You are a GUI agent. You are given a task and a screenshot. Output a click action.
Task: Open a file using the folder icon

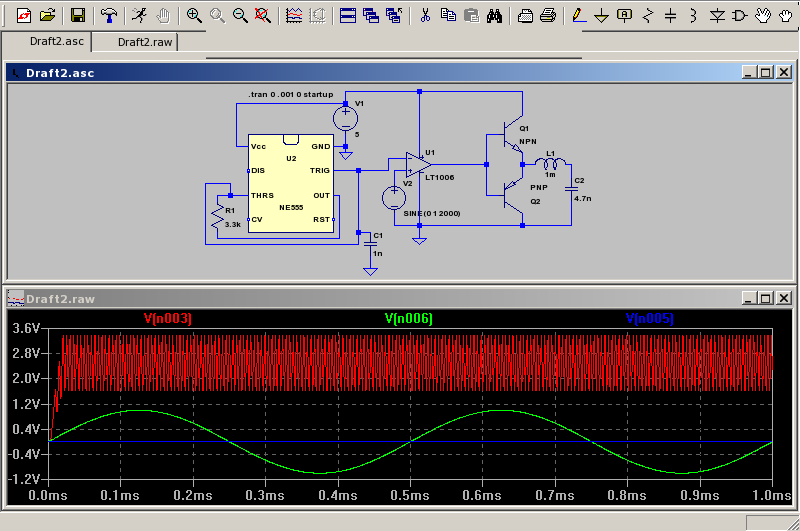[x=47, y=15]
